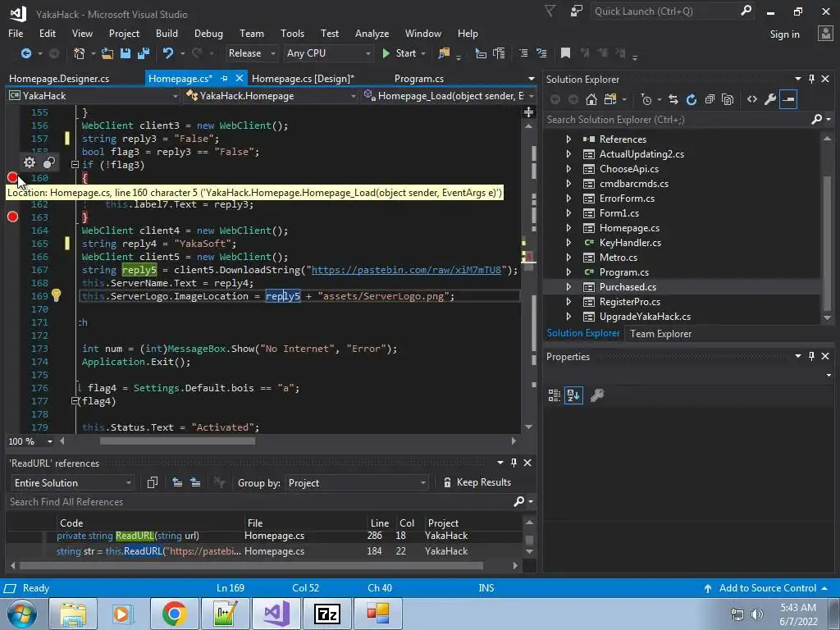Click the Solution Explorer Home icon
Viewport: 840px width, 630px height.
click(591, 99)
